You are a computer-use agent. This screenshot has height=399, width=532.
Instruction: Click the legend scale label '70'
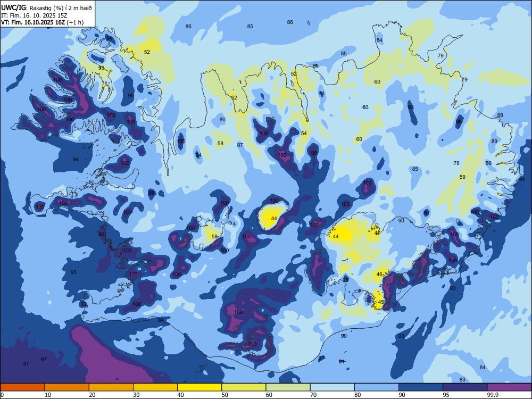click(313, 395)
